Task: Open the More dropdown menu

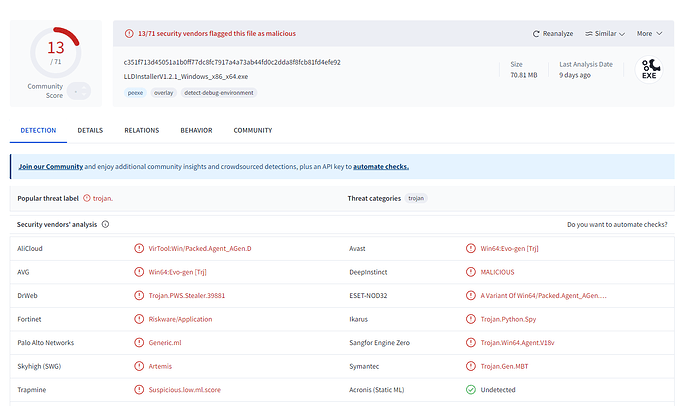Action: [x=649, y=33]
